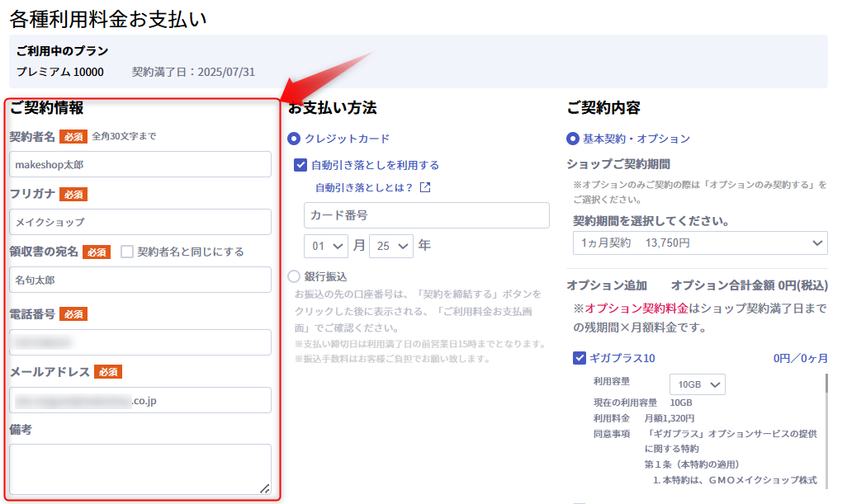Click the 領収書の宛名 input field

tap(140, 280)
